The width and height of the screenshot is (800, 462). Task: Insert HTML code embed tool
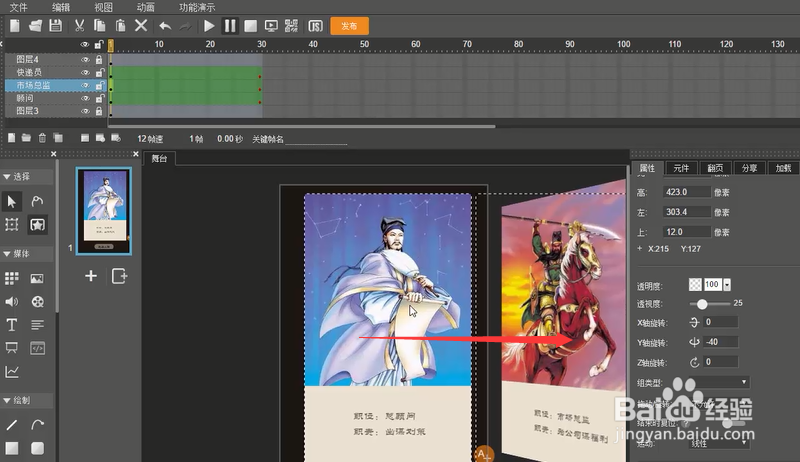click(x=37, y=348)
